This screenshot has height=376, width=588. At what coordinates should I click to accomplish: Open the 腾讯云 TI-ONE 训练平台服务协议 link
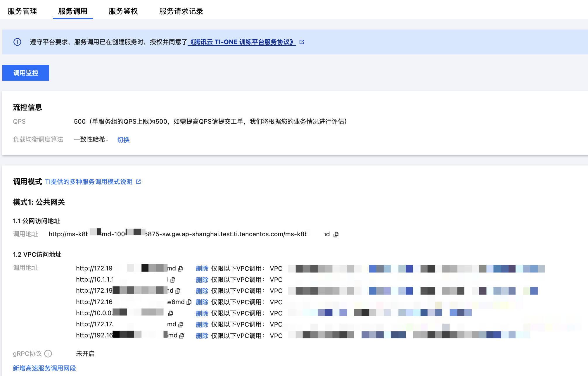[x=241, y=42]
